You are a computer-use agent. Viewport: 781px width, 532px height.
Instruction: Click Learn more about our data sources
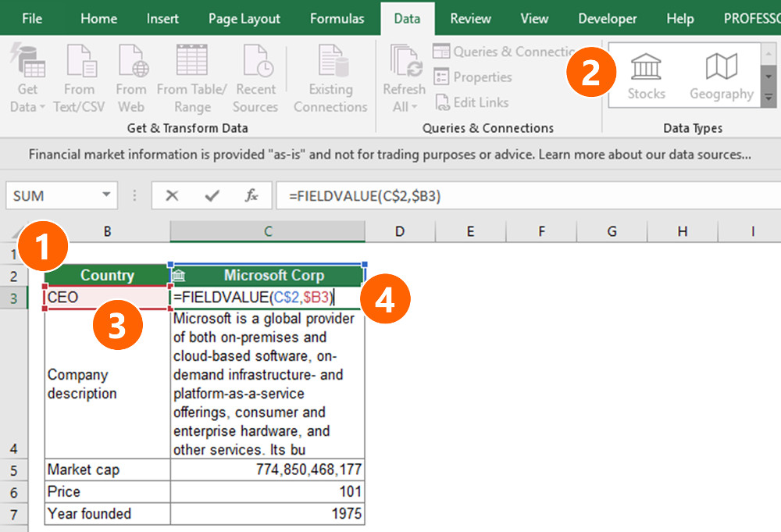click(x=644, y=155)
